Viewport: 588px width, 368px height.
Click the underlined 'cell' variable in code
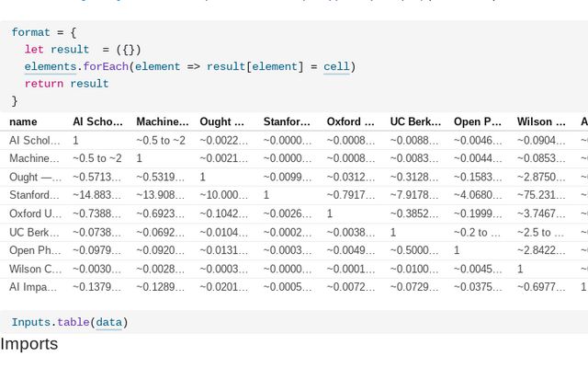pos(336,66)
